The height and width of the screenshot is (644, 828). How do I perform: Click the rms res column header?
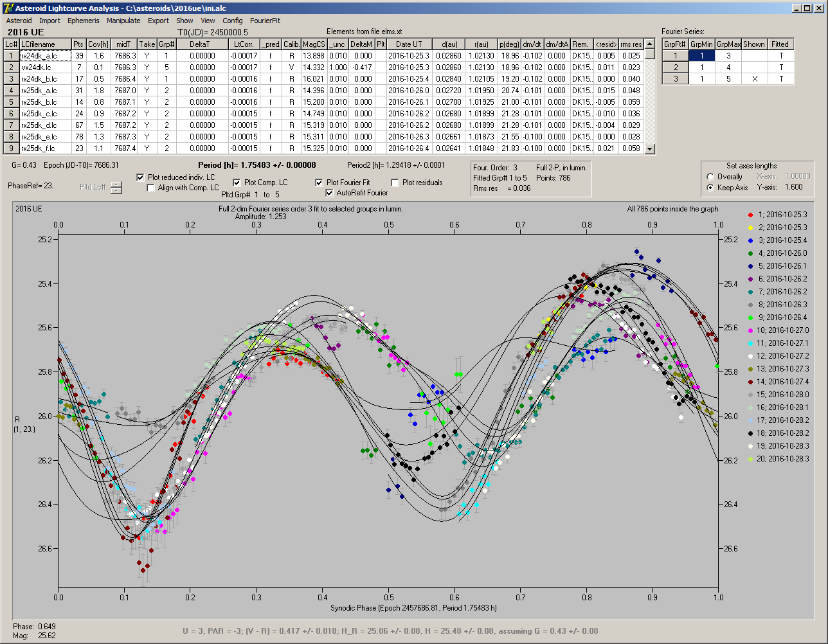click(631, 44)
